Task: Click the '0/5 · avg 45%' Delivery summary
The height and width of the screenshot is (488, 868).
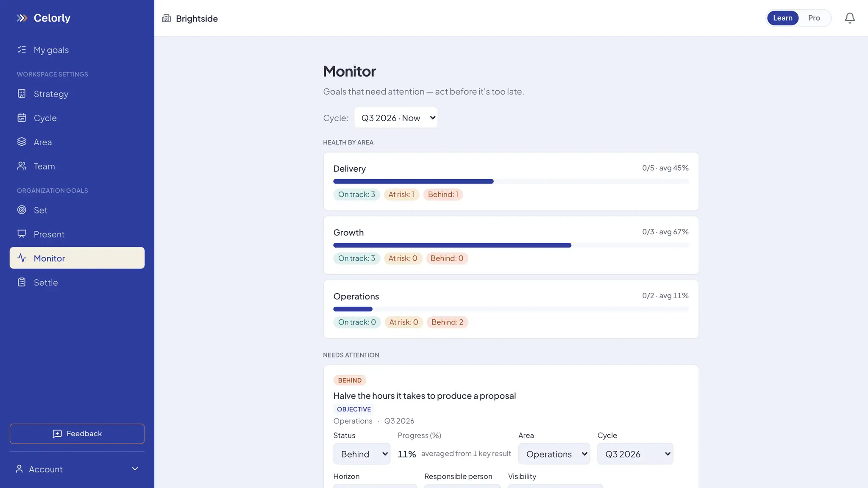Action: click(665, 168)
